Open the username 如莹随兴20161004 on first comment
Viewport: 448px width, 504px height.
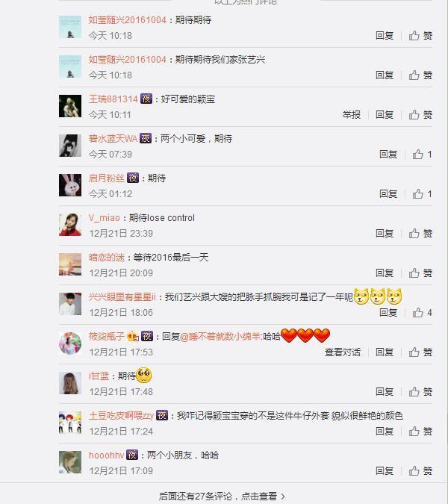click(128, 20)
